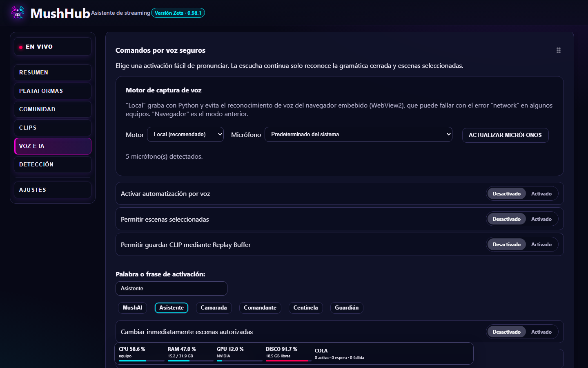This screenshot has height=368, width=588.
Task: Expand the Motor dropdown
Action: [x=185, y=134]
